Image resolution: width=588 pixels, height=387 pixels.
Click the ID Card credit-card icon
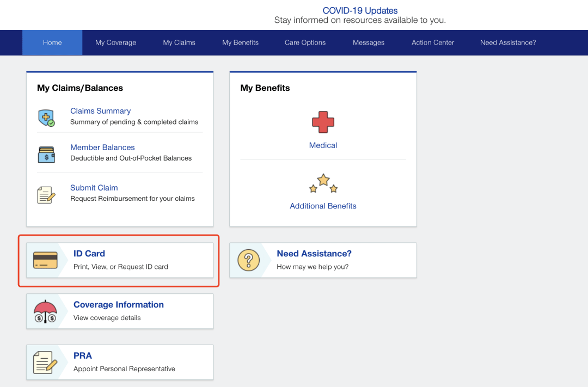[46, 260]
